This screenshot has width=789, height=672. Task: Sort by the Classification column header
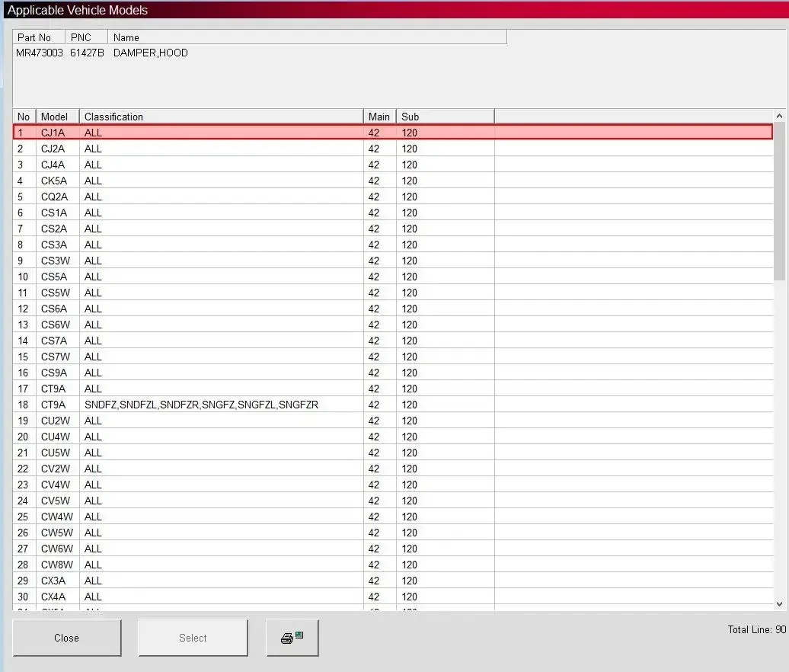[x=221, y=117]
